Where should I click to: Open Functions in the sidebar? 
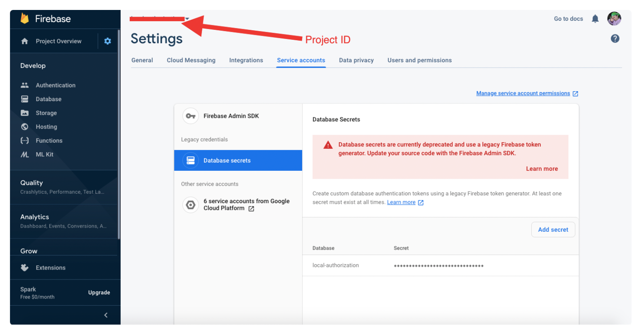click(49, 141)
